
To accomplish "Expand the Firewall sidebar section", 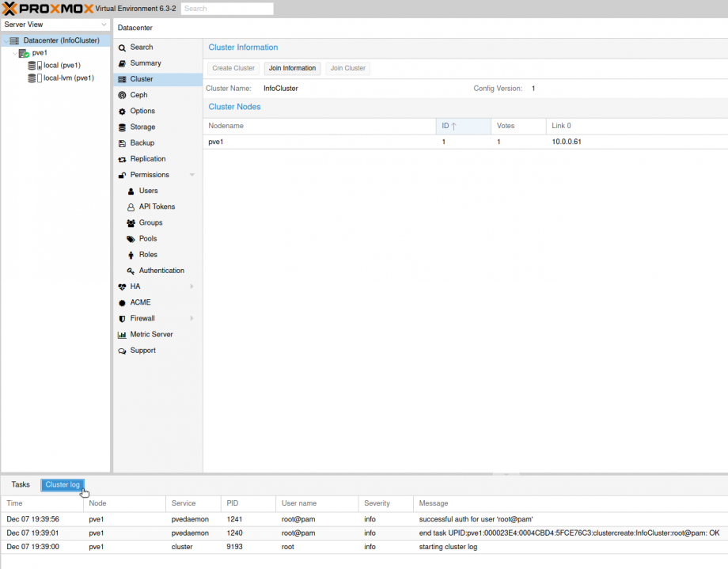I will point(141,317).
